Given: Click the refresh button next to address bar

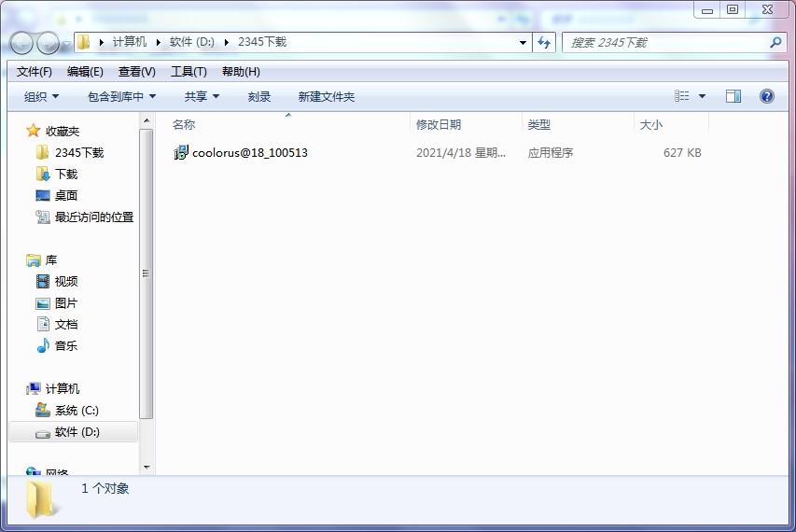Looking at the screenshot, I should click(544, 43).
